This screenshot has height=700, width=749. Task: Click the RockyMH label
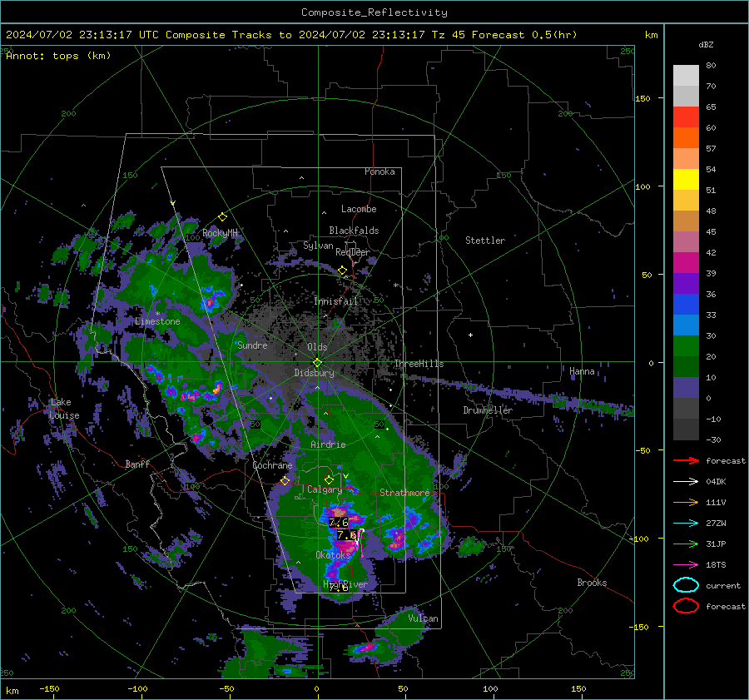[x=220, y=233]
